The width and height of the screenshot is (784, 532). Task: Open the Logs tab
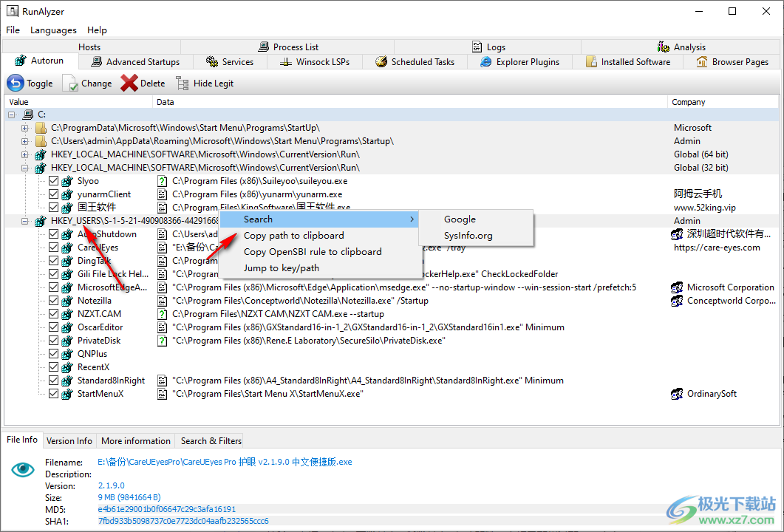(488, 47)
